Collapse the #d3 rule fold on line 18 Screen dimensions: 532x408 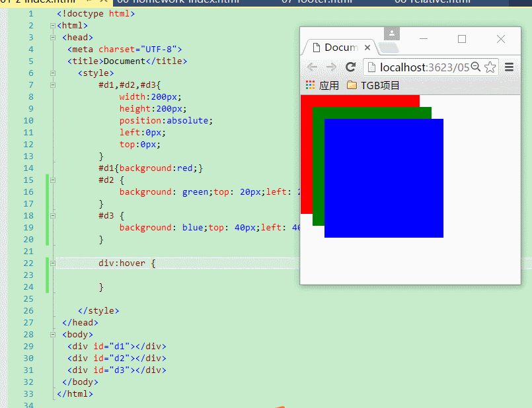point(53,216)
